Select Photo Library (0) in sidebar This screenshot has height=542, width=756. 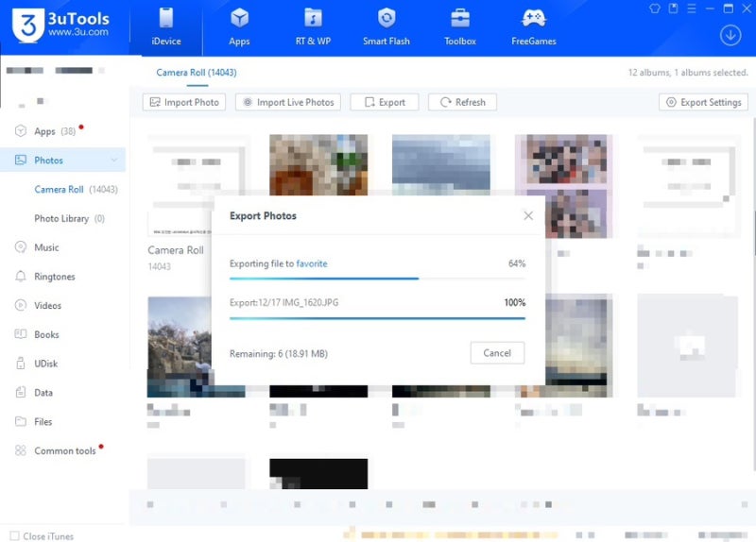click(x=69, y=219)
